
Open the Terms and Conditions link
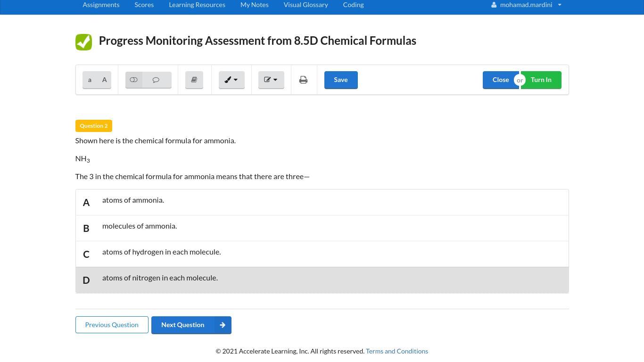tap(397, 351)
